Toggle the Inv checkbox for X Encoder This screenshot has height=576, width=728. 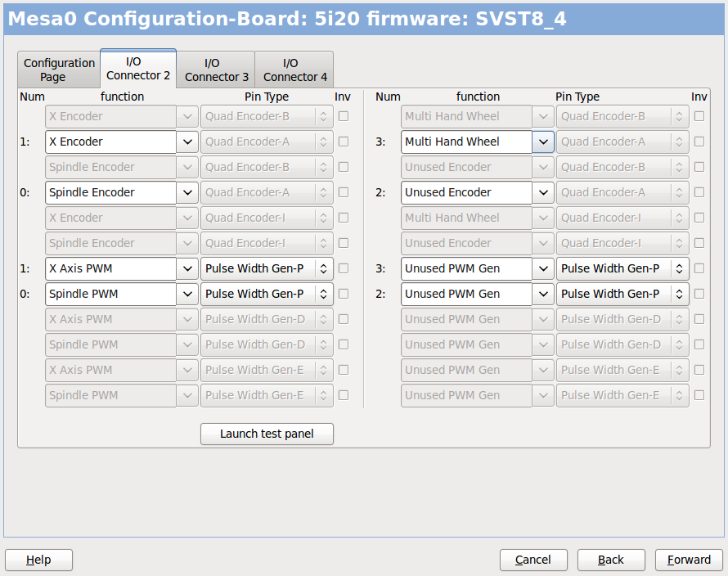point(344,142)
